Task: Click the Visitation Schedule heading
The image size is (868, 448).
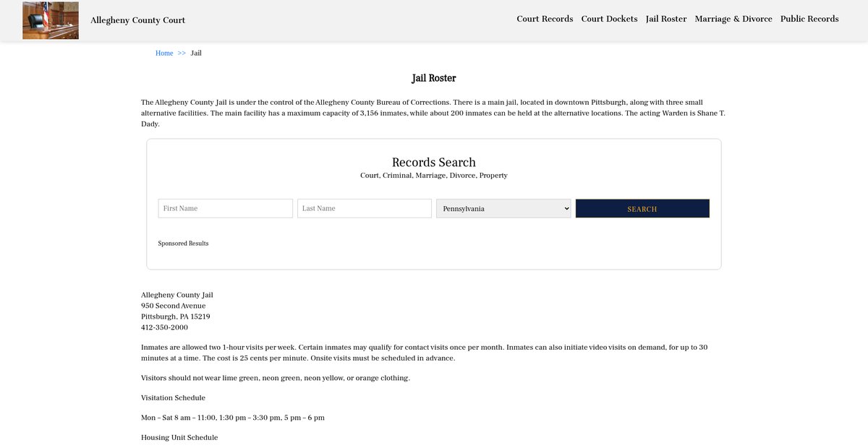Action: tap(173, 398)
